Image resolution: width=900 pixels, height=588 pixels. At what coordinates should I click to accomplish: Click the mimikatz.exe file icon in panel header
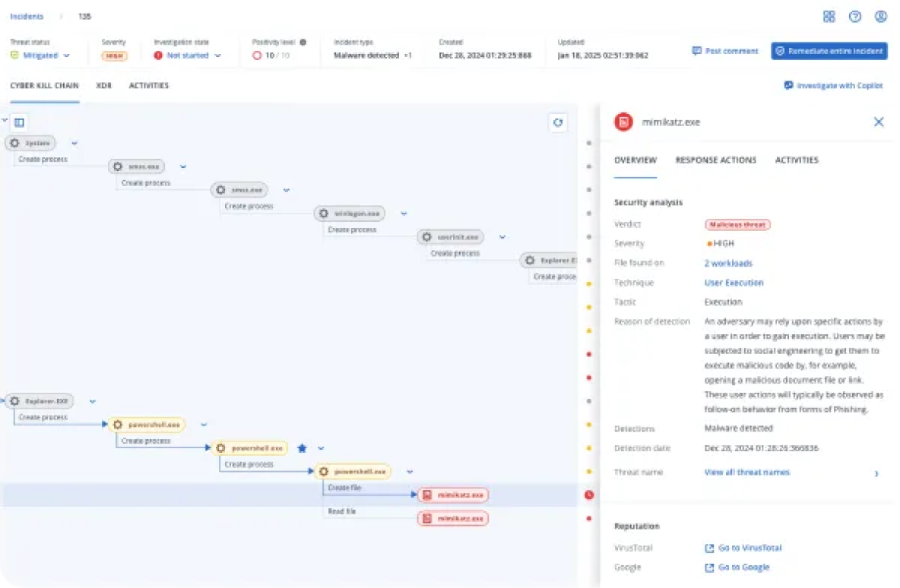[623, 122]
